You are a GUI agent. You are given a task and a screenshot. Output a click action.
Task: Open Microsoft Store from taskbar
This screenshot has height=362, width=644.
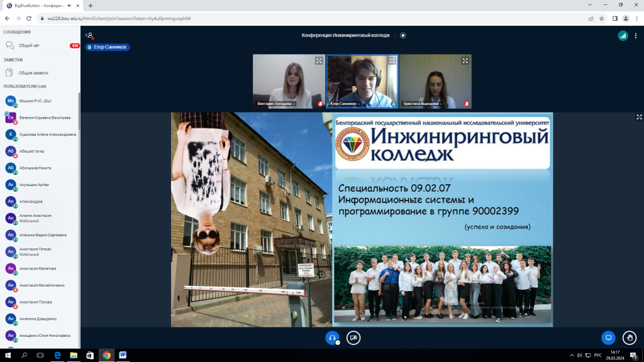(90, 355)
